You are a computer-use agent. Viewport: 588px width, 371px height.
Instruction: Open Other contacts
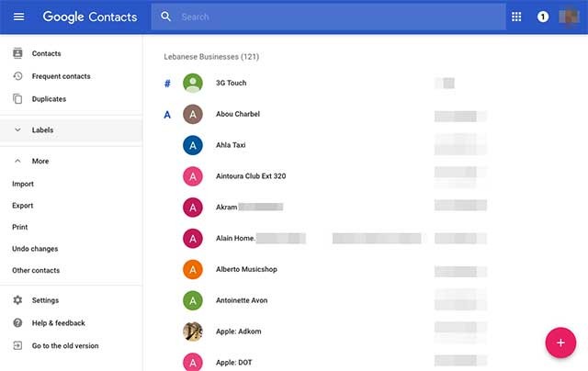point(35,270)
